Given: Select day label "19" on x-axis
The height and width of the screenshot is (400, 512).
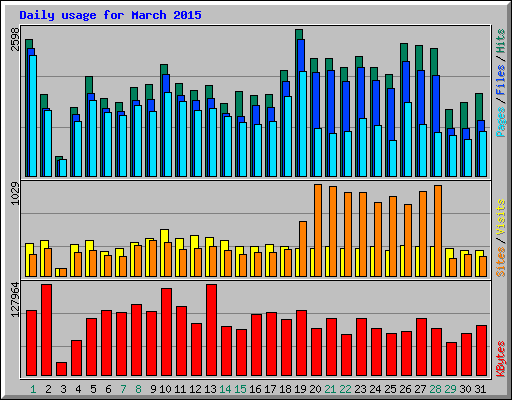Looking at the screenshot, I should [x=300, y=389].
